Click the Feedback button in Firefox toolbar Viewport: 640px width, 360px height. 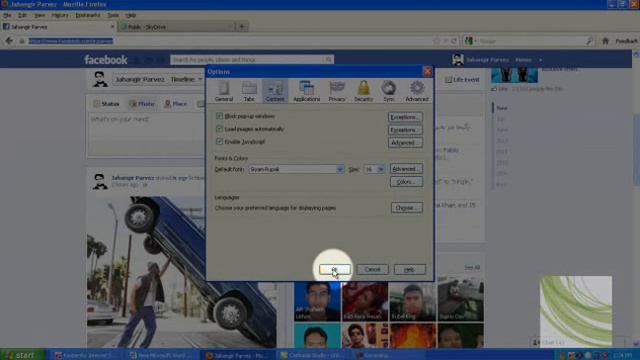626,41
